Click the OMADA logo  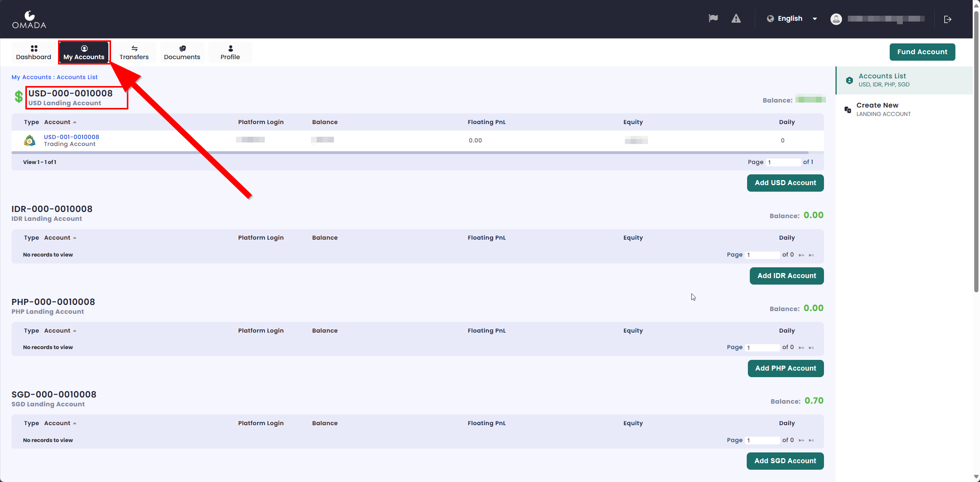[x=29, y=20]
